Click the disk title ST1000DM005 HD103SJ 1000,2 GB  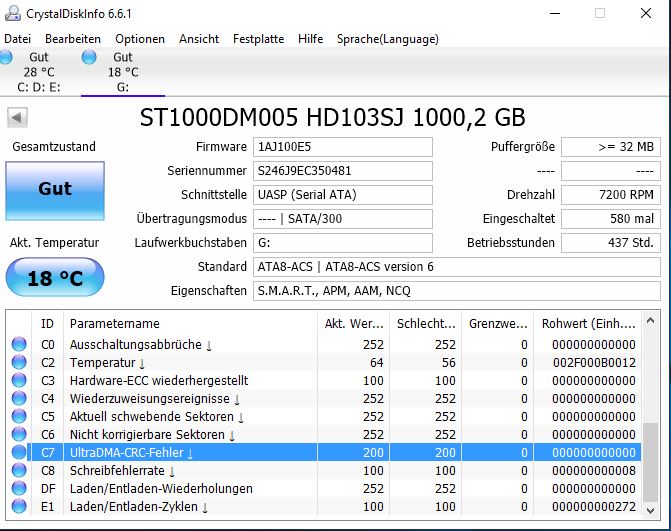click(333, 117)
